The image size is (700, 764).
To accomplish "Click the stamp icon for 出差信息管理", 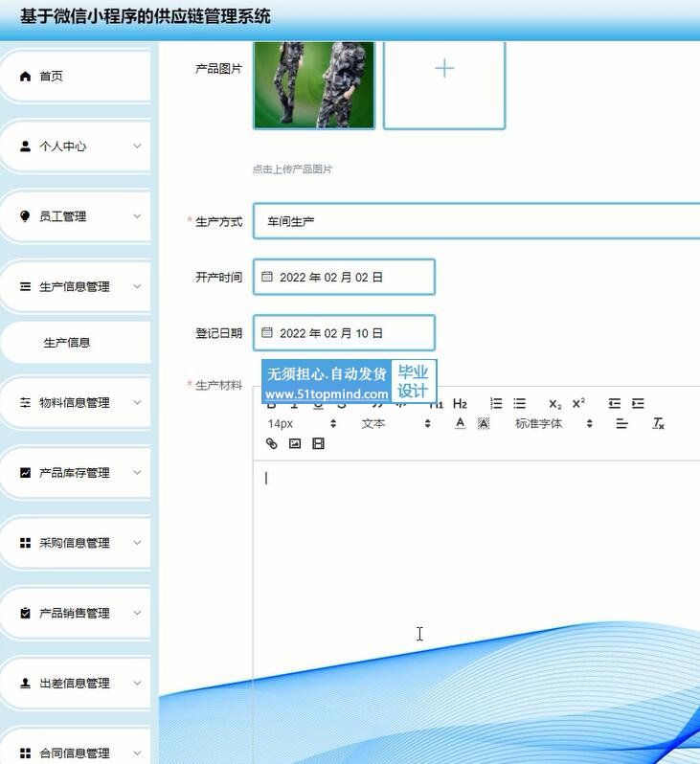I will (25, 684).
